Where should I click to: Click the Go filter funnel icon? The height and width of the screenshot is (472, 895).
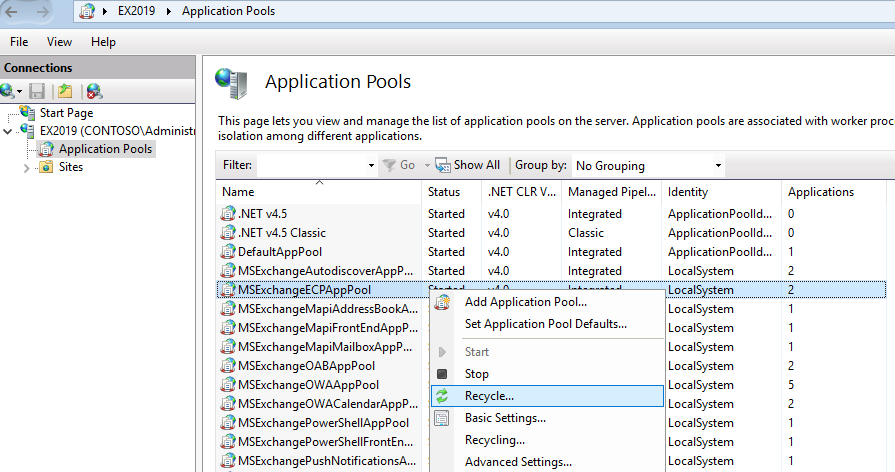(x=389, y=166)
